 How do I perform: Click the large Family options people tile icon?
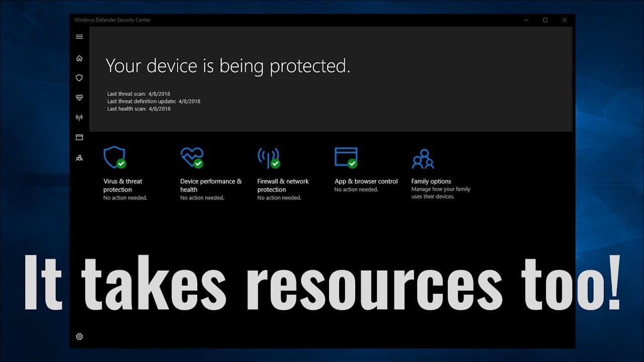pos(423,159)
